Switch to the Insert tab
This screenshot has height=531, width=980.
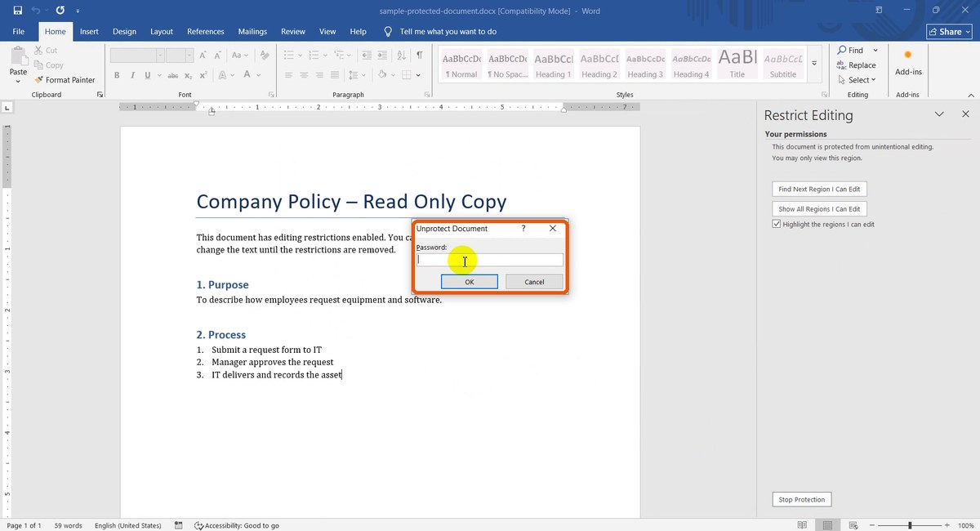tap(89, 32)
